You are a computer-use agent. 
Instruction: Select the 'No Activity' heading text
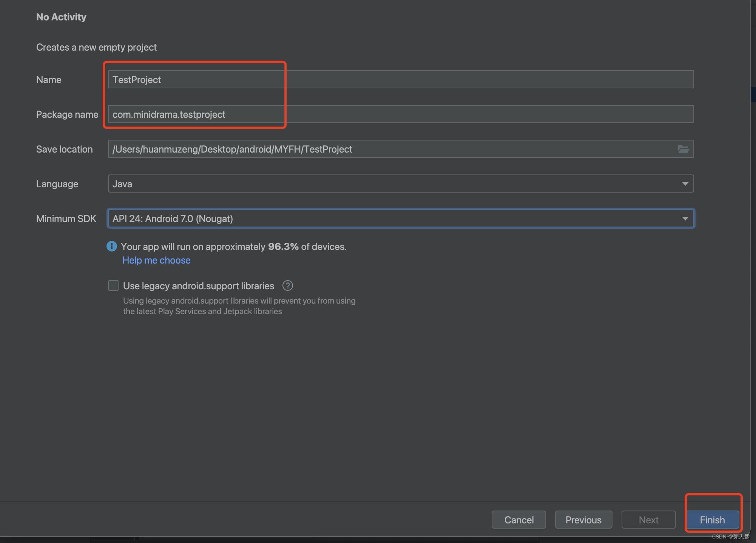point(61,17)
